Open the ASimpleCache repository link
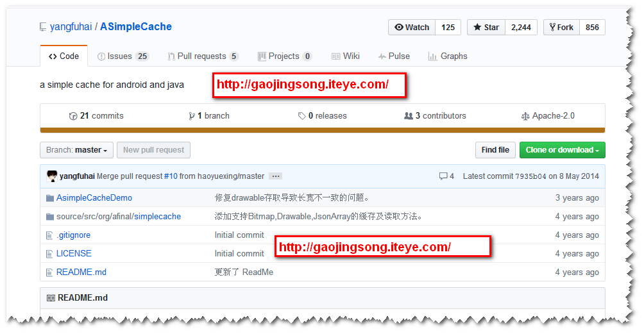Screen dimensions: 644x334 click(136, 27)
